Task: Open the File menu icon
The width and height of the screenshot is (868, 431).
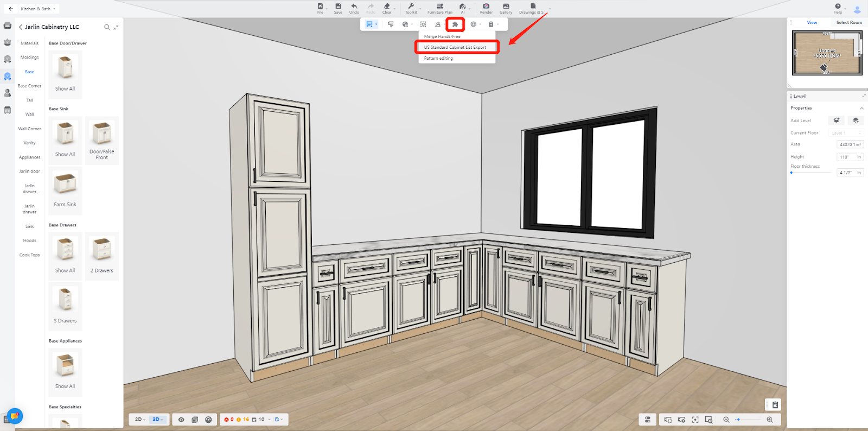Action: coord(320,8)
